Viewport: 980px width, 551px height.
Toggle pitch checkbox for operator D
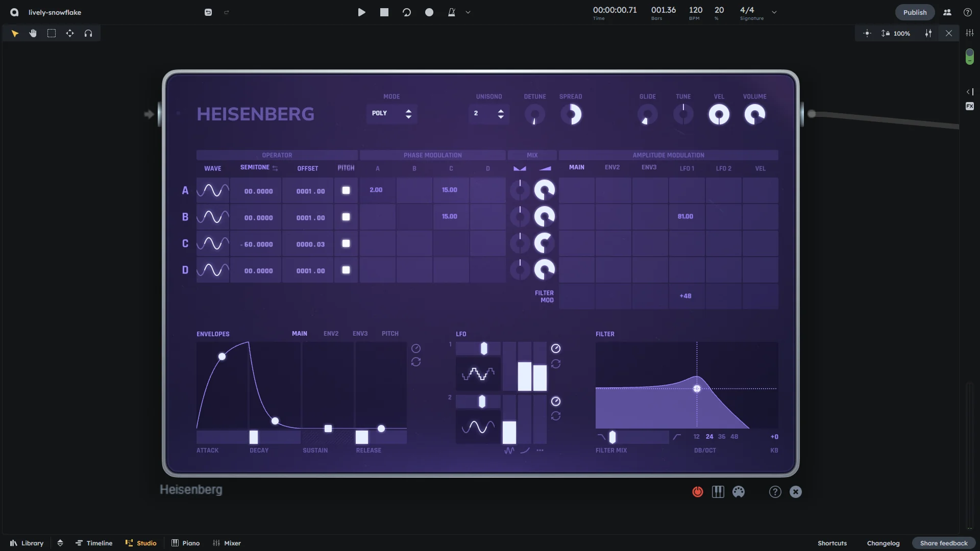click(x=346, y=270)
